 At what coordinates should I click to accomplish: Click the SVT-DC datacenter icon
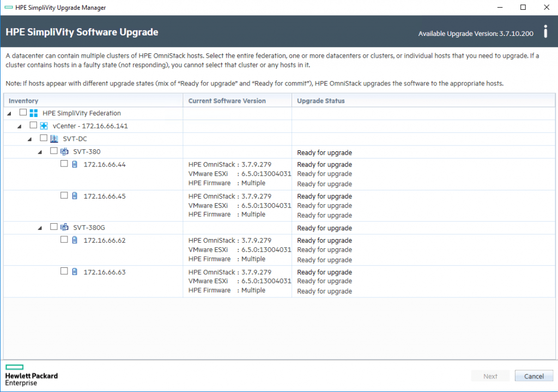[x=54, y=139]
